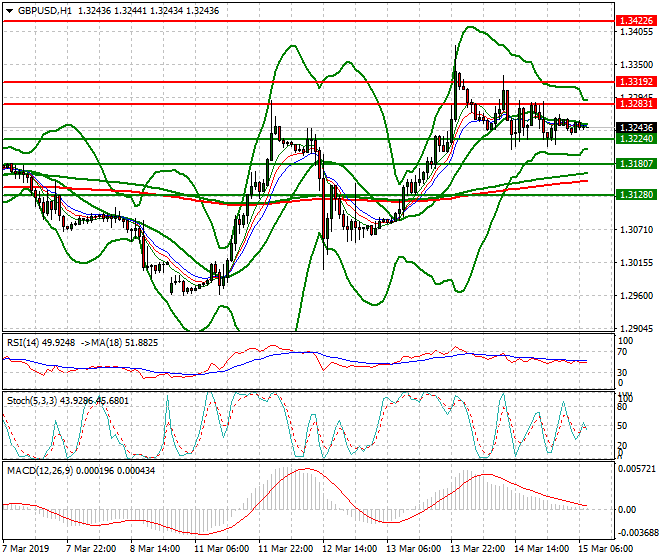This screenshot has width=660, height=560.
Task: Select the 1.32240 green support label
Action: pos(636,139)
